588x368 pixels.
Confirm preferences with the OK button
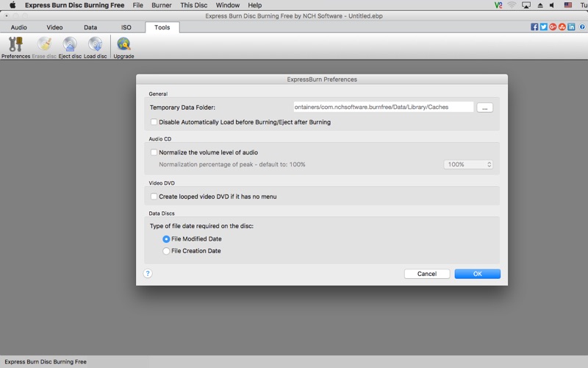477,274
